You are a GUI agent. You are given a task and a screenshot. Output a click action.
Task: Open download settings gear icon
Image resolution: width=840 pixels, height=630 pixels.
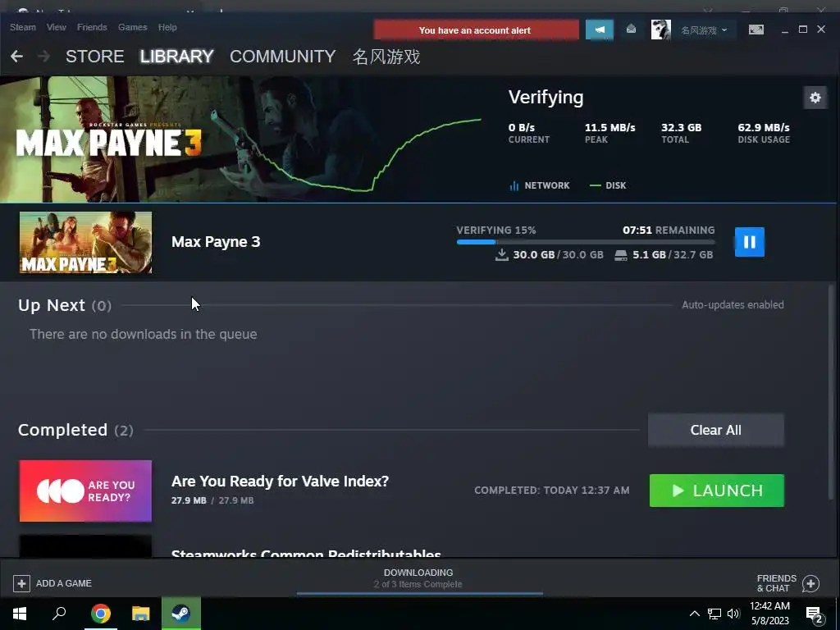(815, 98)
